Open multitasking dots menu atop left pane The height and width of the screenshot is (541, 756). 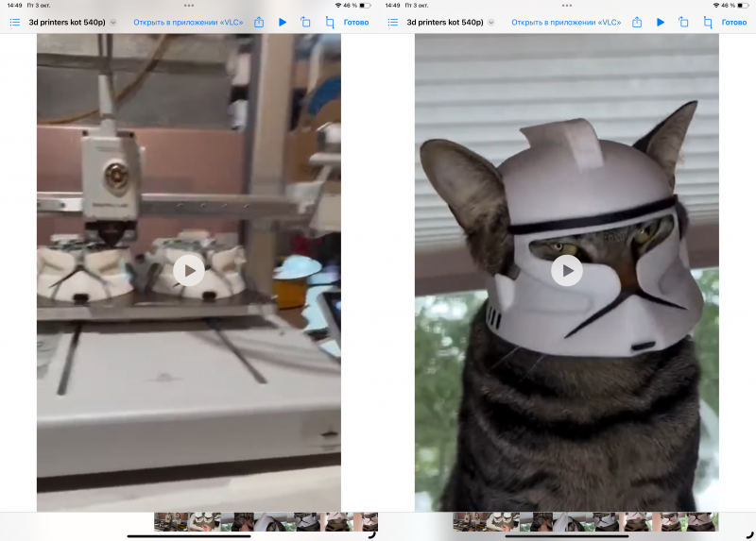point(189,5)
